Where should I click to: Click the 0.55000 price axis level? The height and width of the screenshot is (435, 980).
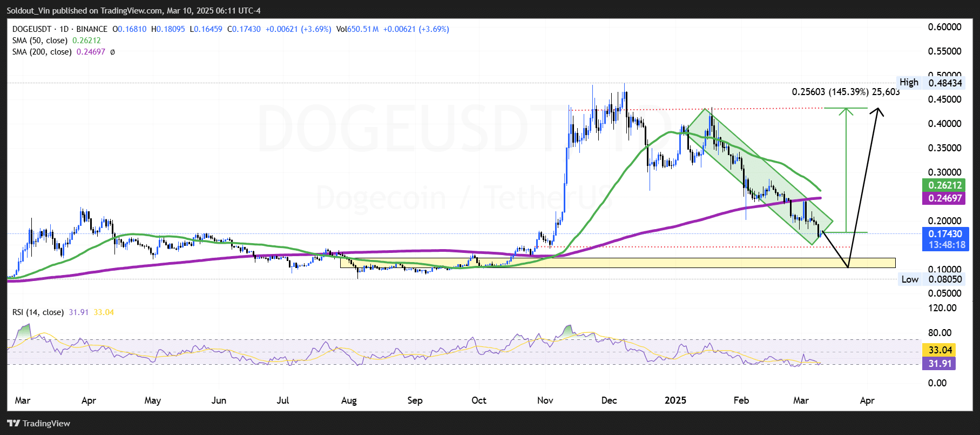[944, 51]
